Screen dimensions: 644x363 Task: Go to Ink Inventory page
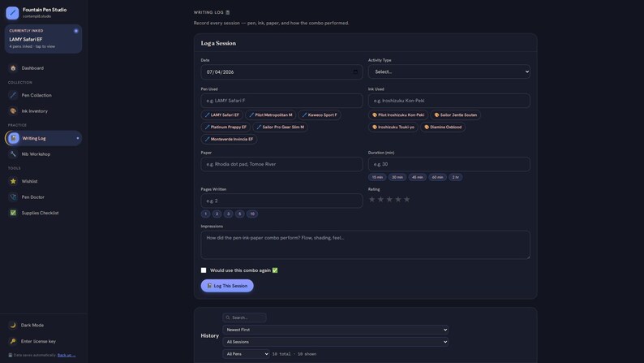43,111
